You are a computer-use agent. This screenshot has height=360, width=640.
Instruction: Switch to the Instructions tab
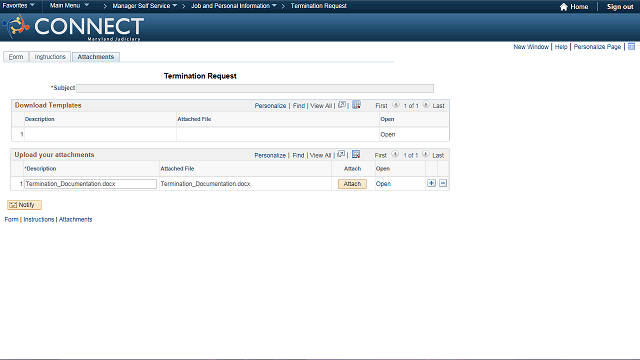click(x=50, y=57)
